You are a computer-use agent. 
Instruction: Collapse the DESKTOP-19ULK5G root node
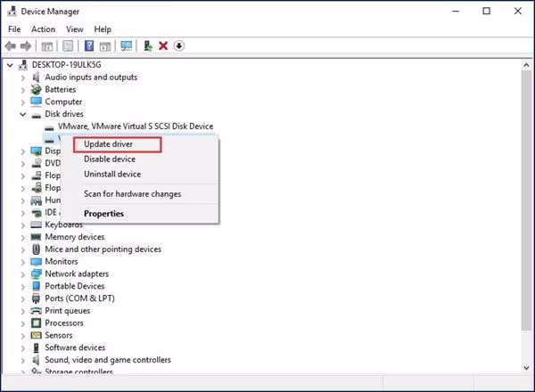tap(10, 65)
